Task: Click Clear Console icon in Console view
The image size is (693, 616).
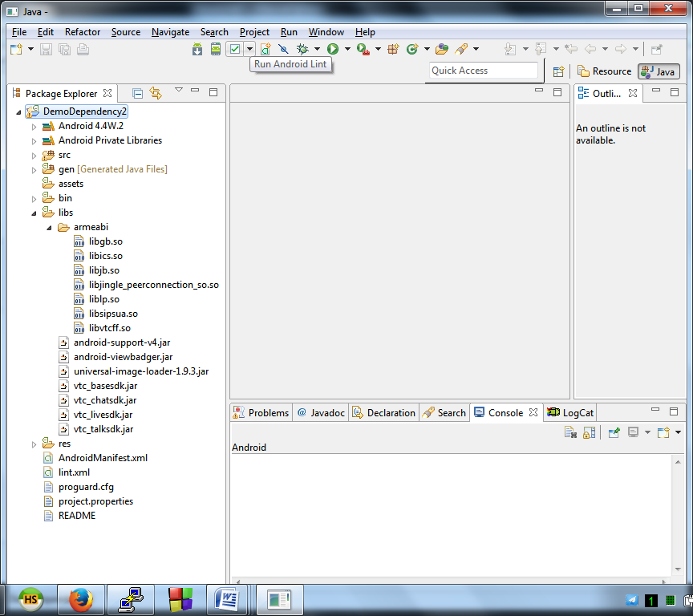Action: pyautogui.click(x=570, y=432)
